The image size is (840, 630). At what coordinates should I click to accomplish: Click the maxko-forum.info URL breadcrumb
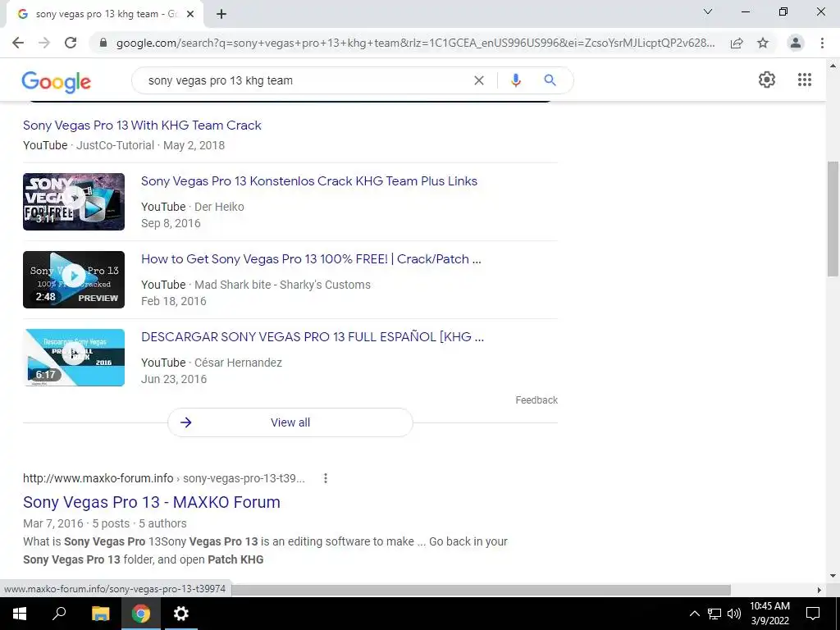pos(164,478)
